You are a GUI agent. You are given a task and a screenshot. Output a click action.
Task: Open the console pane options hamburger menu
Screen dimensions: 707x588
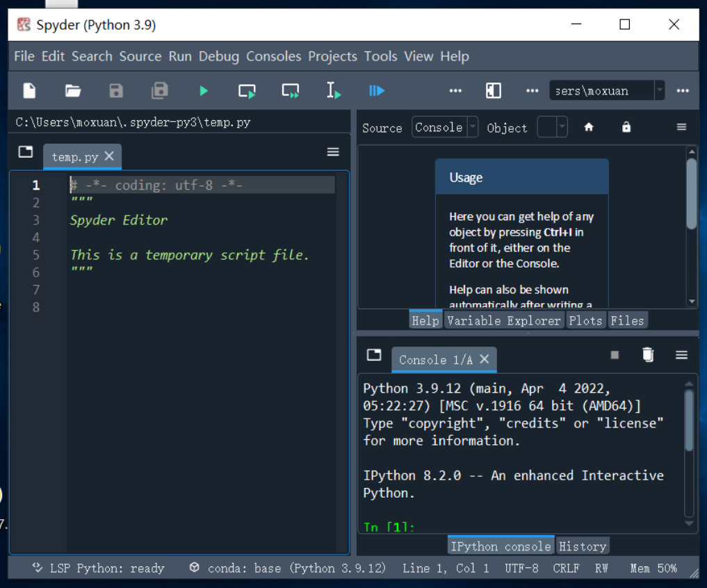[x=682, y=355]
